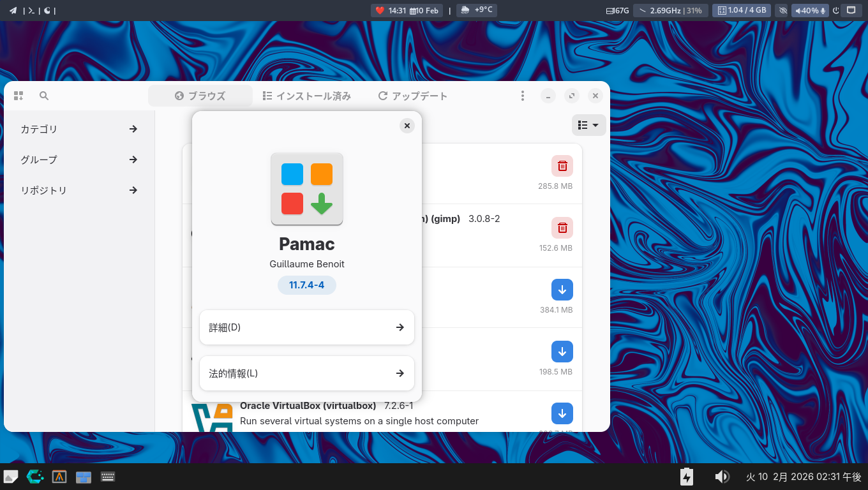Click the software mode grid icon
Screen dimensions: 868x490
pyautogui.click(x=18, y=96)
